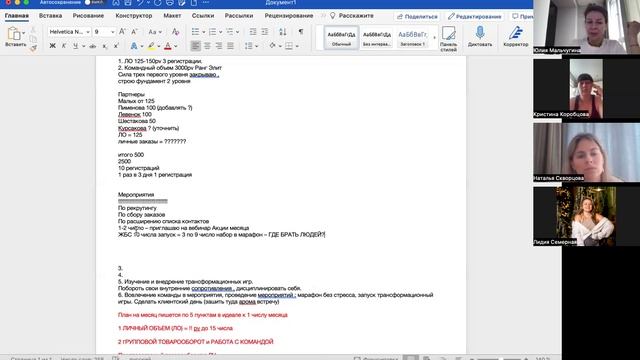Align text left

coord(196,46)
